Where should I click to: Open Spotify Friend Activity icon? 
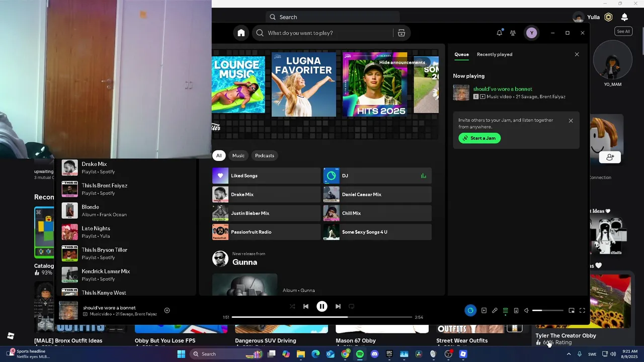click(513, 33)
